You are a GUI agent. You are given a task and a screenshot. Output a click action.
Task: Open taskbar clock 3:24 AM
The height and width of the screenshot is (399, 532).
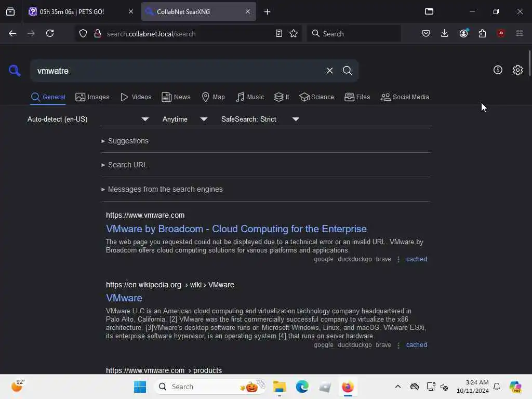[473, 387]
